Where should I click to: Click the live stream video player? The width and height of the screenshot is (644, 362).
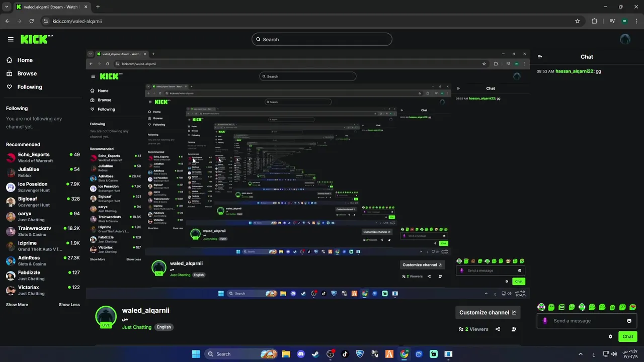click(x=307, y=173)
